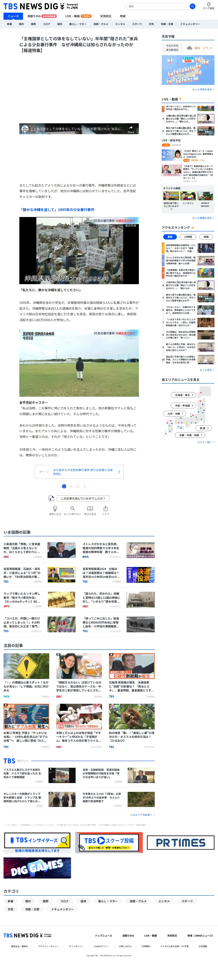
Task: Select ドキュメンタリー in the category bar
Action: (x=190, y=24)
